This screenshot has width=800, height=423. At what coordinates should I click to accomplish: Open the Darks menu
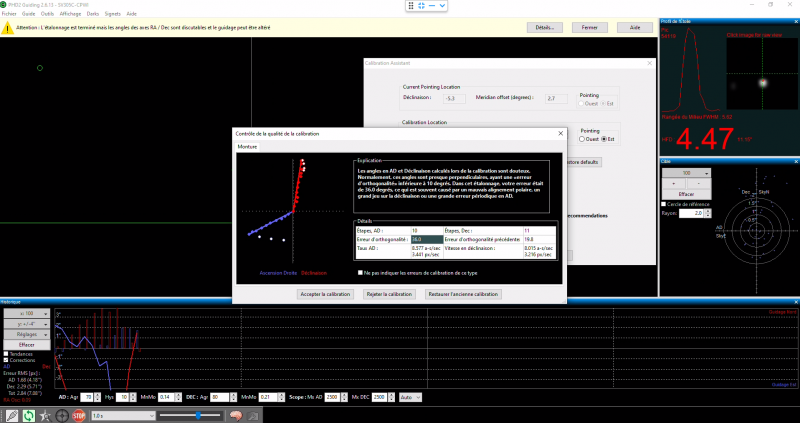point(93,14)
